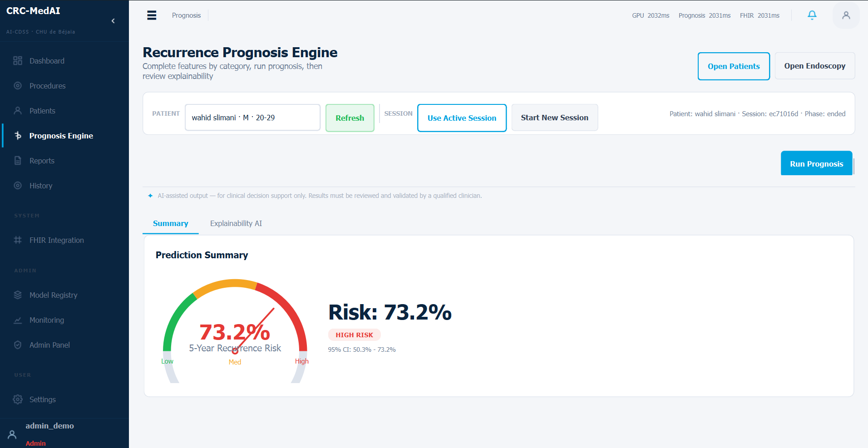The width and height of the screenshot is (868, 448).
Task: Select the Summary tab
Action: click(171, 223)
